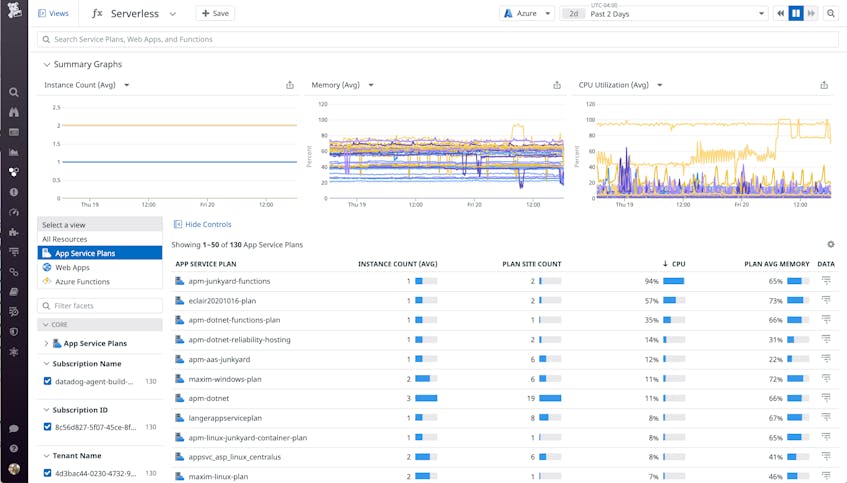Click the CPU bar for apm-junkyard-functions
Screen dimensions: 847x483
(674, 281)
